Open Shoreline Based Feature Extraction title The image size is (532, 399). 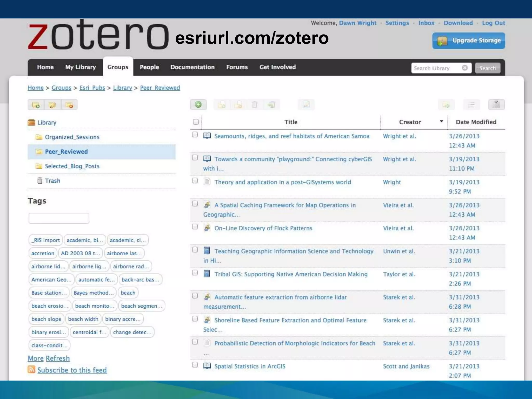click(x=290, y=320)
